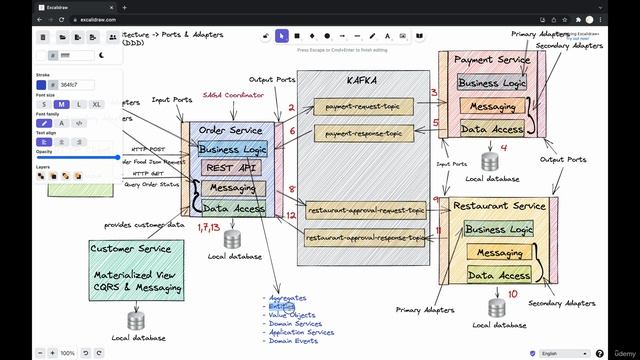The image size is (640, 360).
Task: Click the save to file icon
Action: coord(78,38)
